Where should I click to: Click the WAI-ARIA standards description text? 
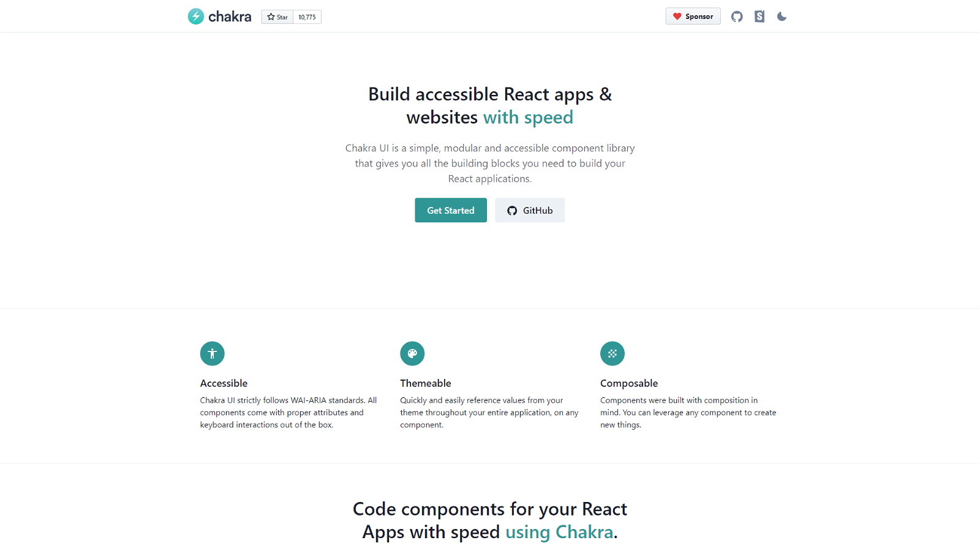(x=288, y=413)
